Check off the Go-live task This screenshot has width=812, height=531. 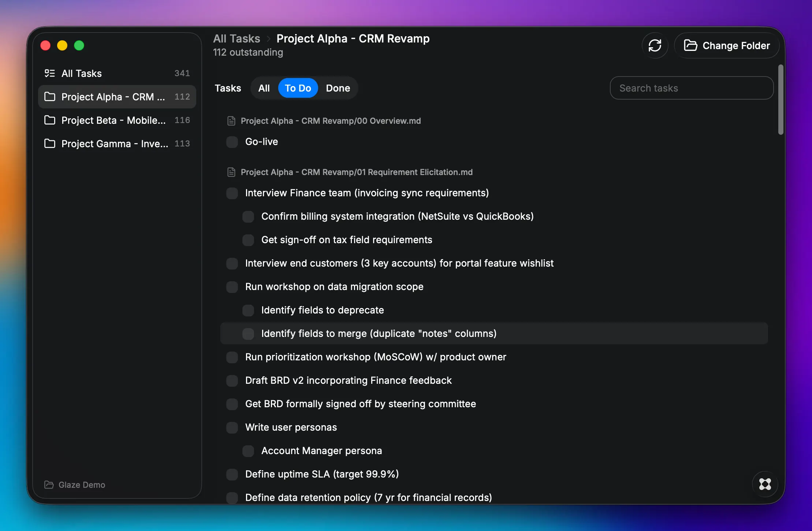(x=232, y=142)
